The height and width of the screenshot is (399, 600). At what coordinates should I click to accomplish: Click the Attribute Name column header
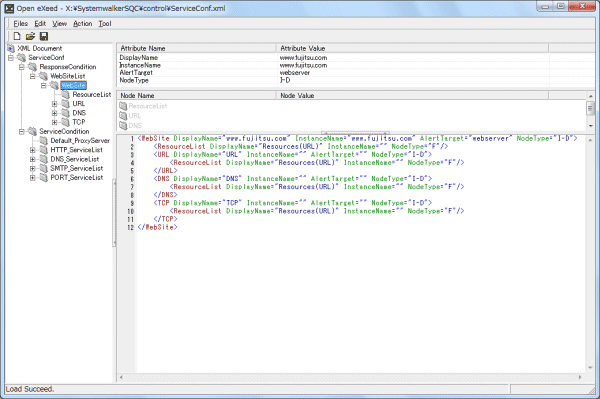coord(196,48)
